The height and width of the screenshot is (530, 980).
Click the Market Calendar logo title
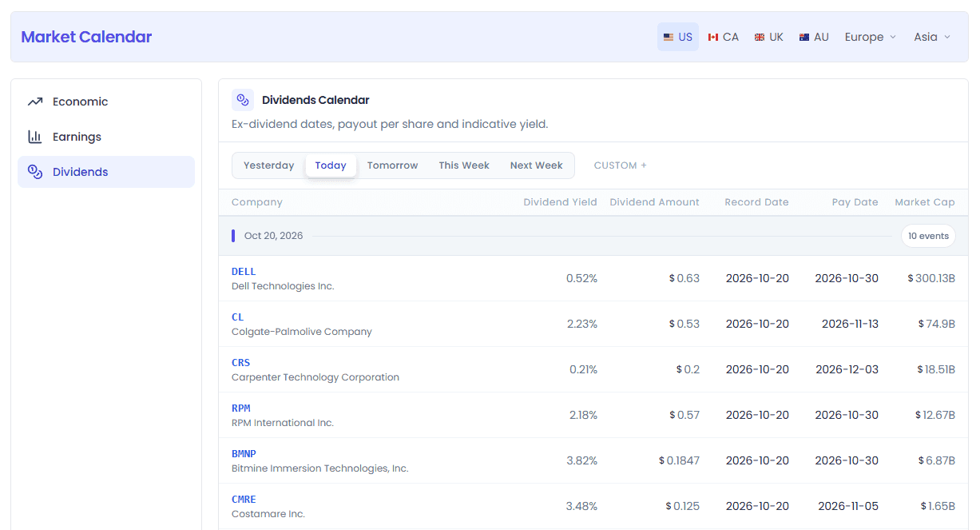click(86, 37)
